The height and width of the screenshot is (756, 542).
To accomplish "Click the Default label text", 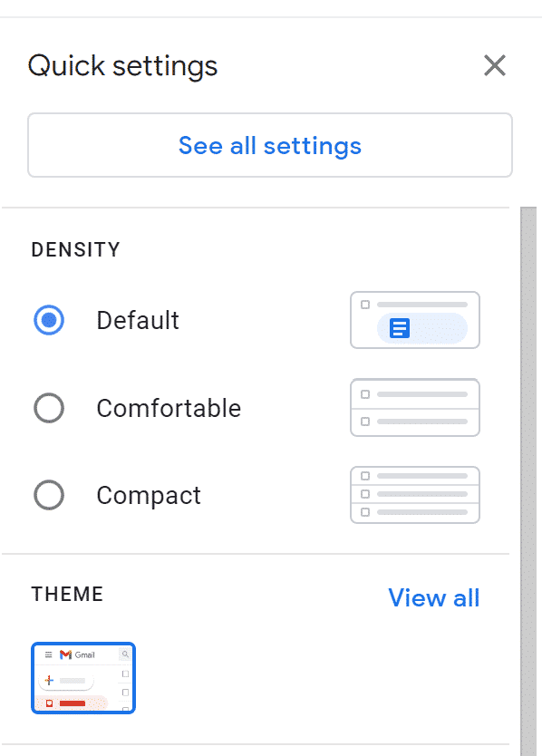I will click(x=138, y=321).
